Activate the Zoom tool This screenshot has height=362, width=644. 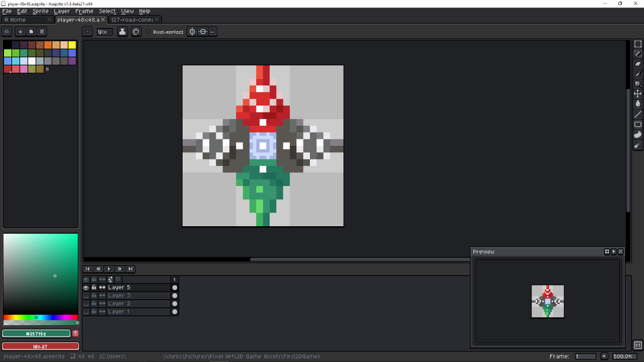[x=637, y=84]
